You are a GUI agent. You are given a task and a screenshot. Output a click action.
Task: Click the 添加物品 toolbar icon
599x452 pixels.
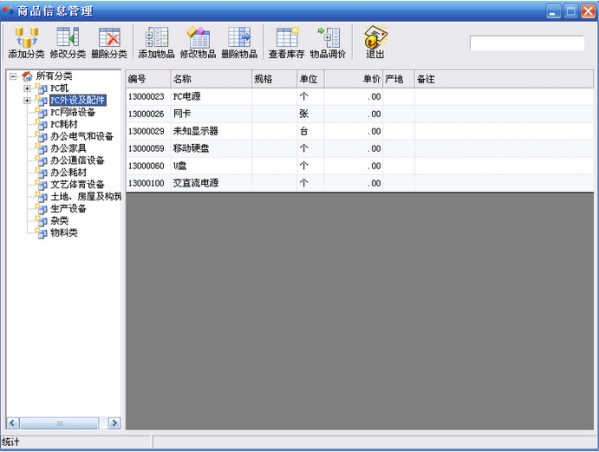156,43
